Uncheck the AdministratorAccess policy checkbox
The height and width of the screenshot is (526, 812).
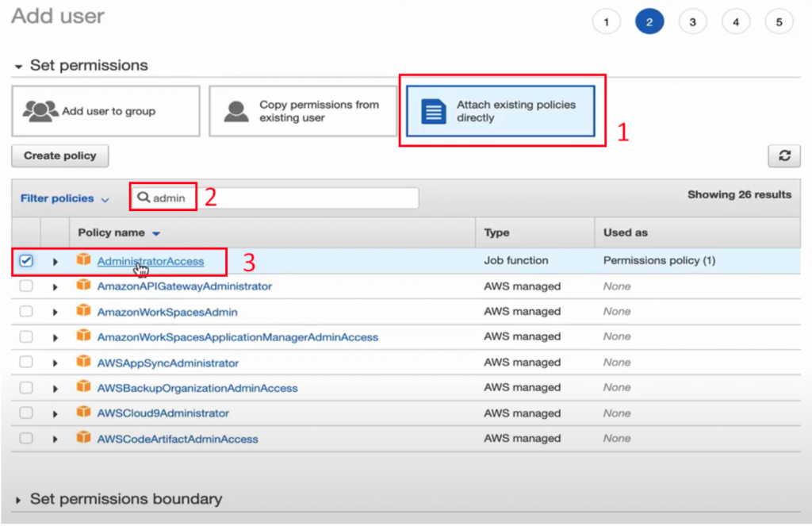tap(26, 261)
